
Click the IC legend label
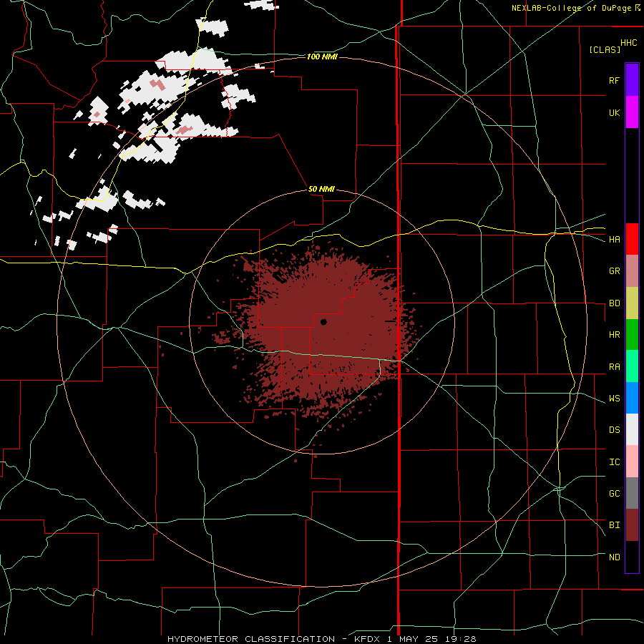tap(614, 462)
